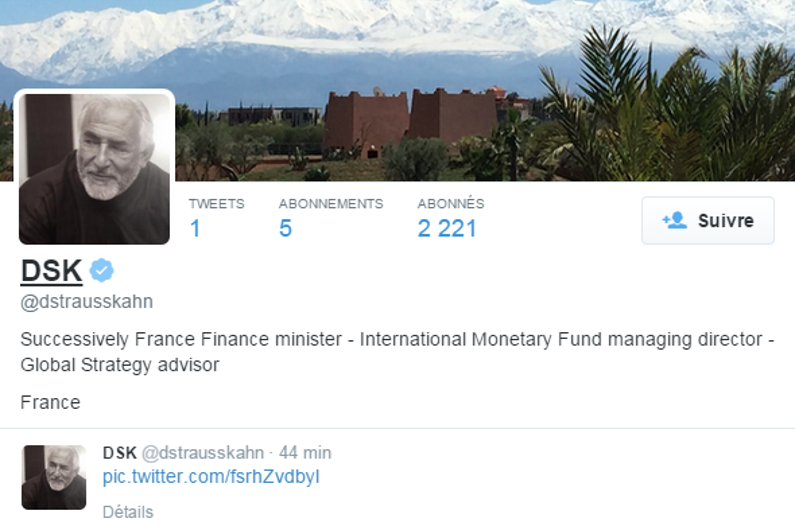Click the Suivre follow button

tap(708, 221)
